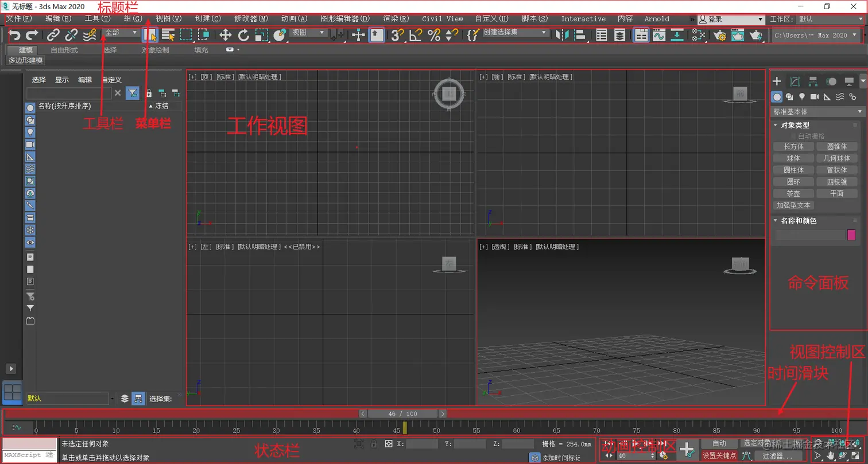
Task: Activate the Unlink Selection tool
Action: 71,36
